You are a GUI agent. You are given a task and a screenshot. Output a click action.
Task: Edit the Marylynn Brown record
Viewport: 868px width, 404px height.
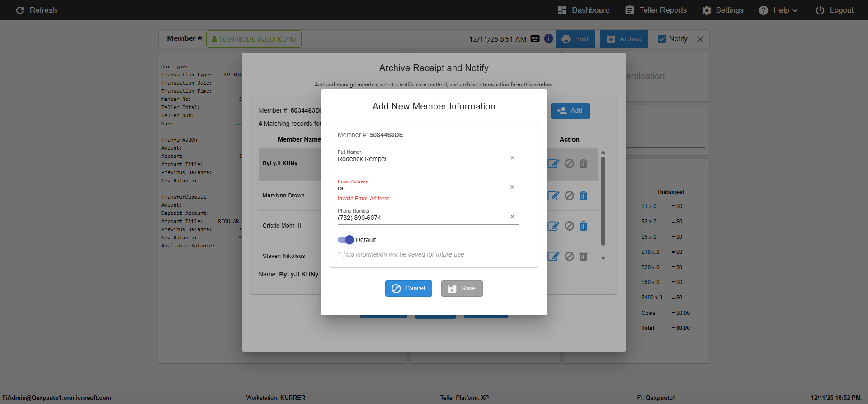(x=553, y=196)
